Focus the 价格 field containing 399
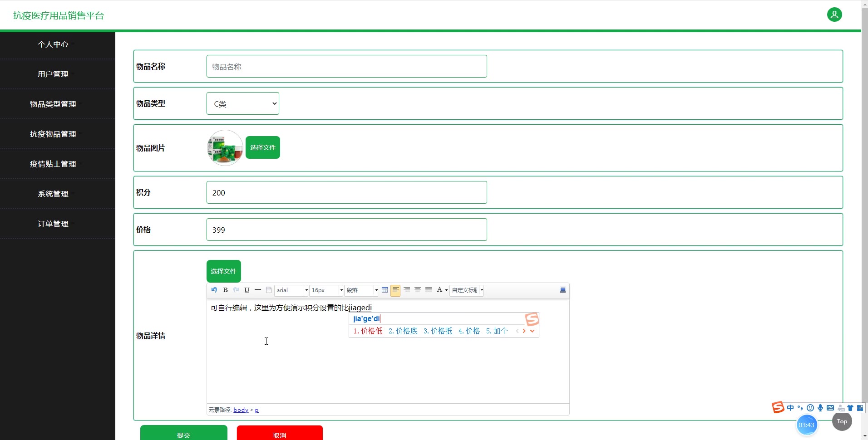The width and height of the screenshot is (868, 440). point(347,230)
